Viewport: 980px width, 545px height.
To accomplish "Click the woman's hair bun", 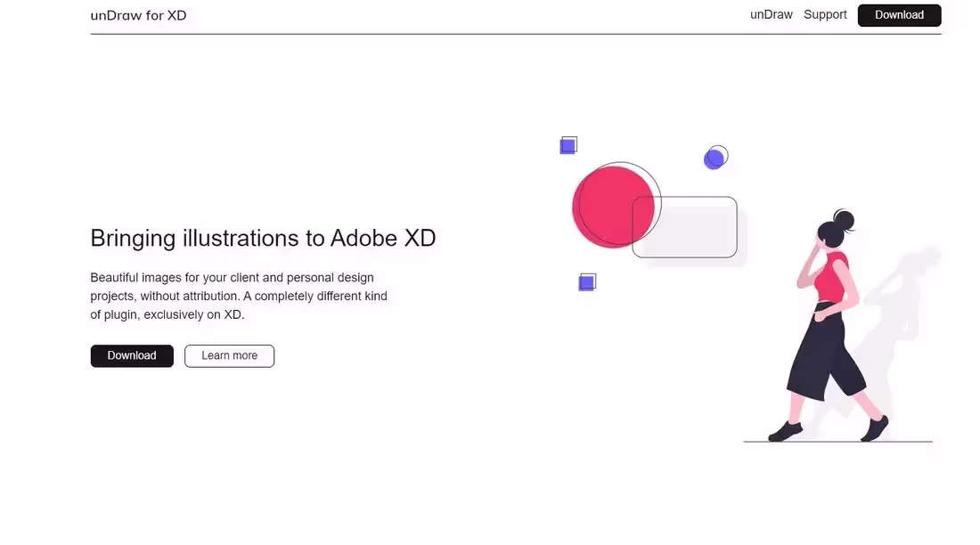I will (x=844, y=219).
